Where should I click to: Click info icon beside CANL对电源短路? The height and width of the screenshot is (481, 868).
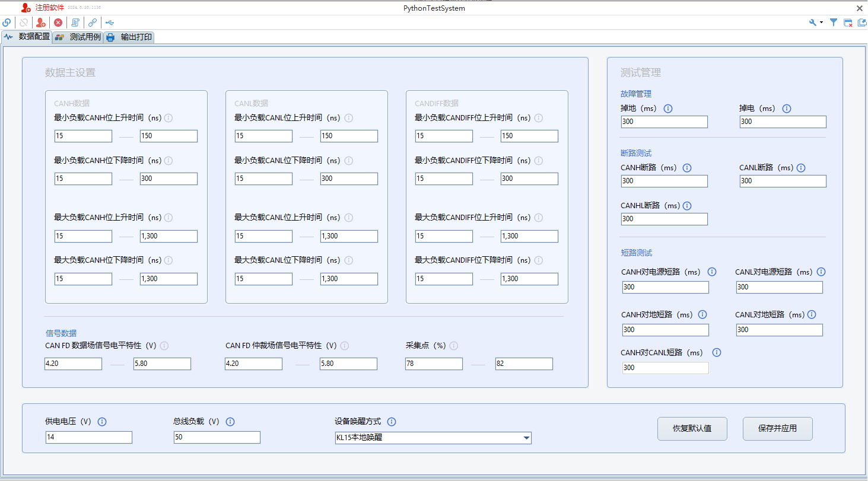point(821,272)
